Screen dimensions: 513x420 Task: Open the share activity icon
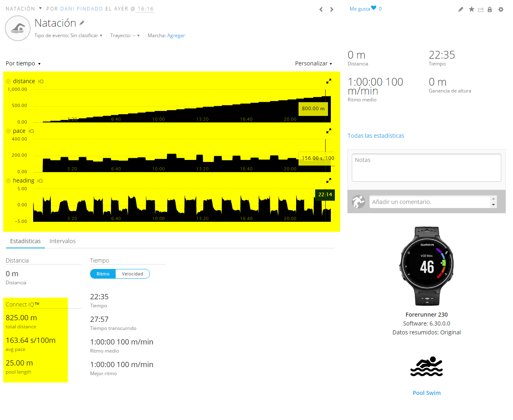[x=481, y=9]
